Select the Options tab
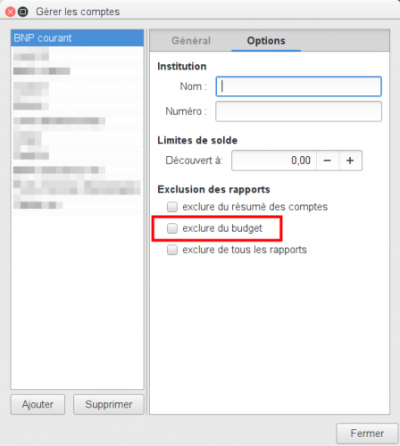The image size is (400, 446). click(x=266, y=41)
